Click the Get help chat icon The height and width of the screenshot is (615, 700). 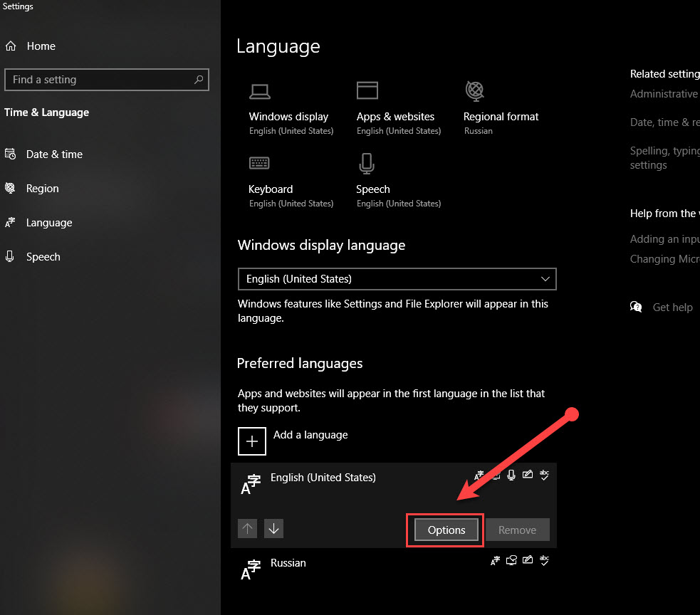coord(636,307)
